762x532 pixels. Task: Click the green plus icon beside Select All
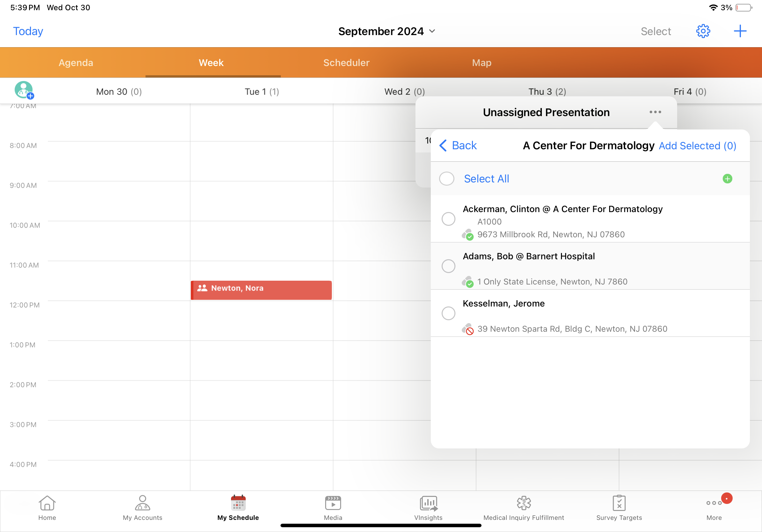tap(727, 179)
